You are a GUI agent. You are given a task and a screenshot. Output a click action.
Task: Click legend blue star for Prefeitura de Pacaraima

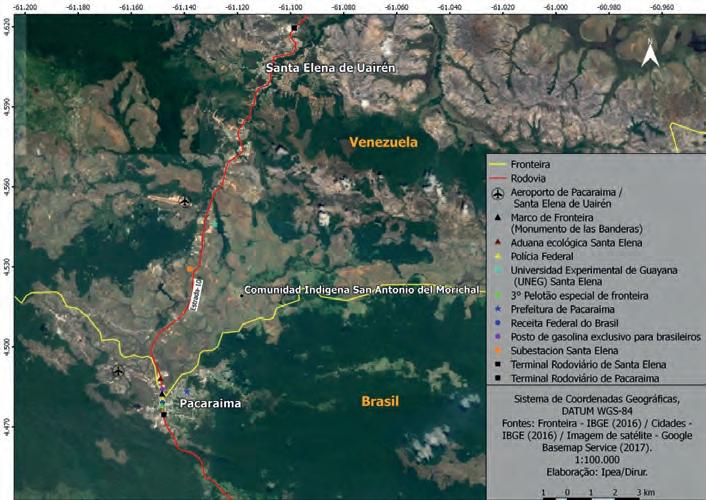498,309
